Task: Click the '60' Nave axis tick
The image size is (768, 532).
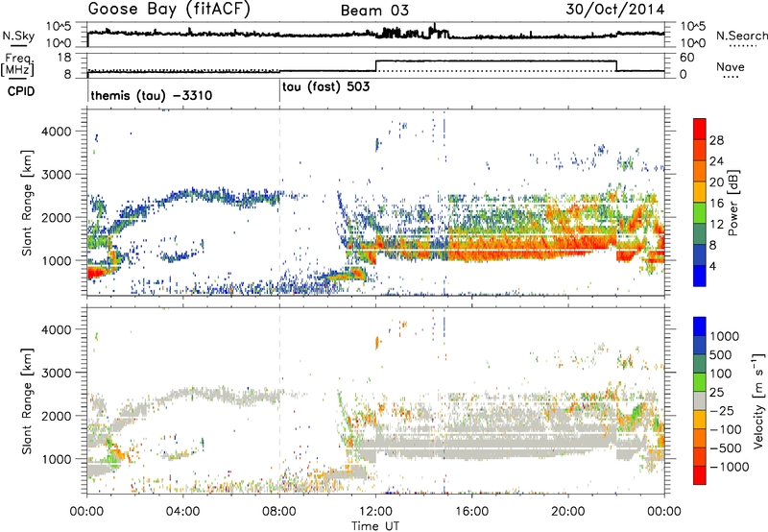Action: (686, 58)
